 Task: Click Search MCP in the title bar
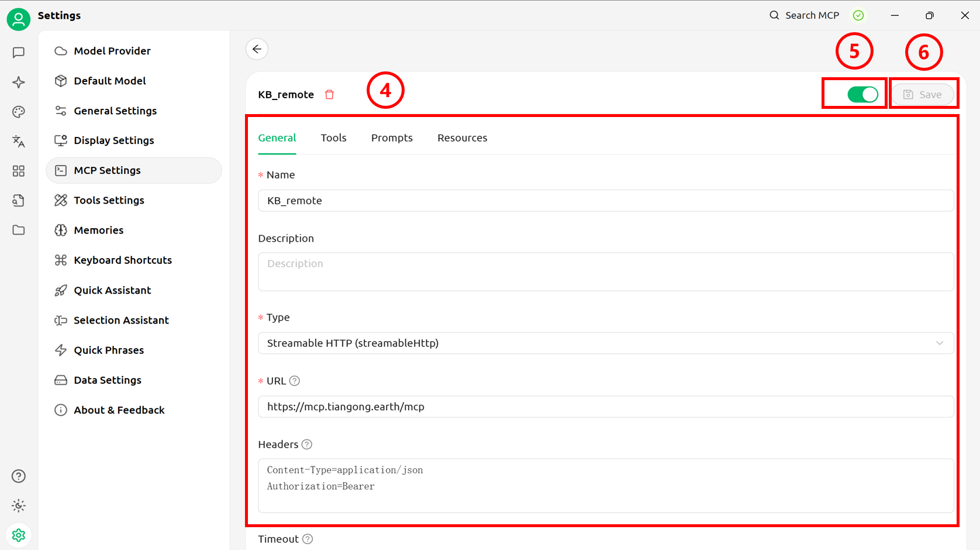(x=805, y=15)
